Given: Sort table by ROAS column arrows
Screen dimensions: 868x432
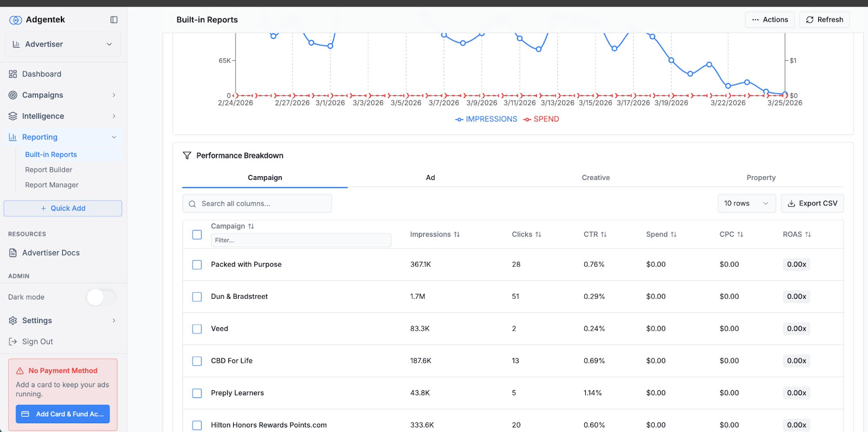Looking at the screenshot, I should click(808, 235).
